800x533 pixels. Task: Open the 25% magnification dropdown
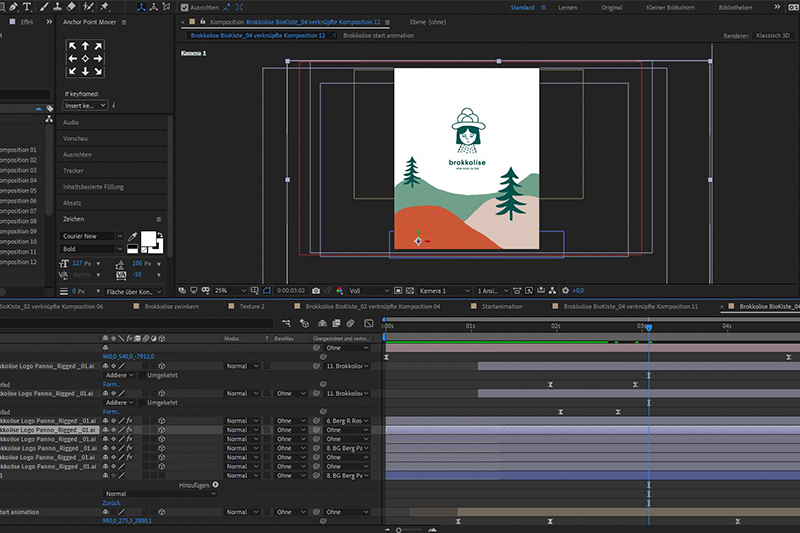click(224, 290)
